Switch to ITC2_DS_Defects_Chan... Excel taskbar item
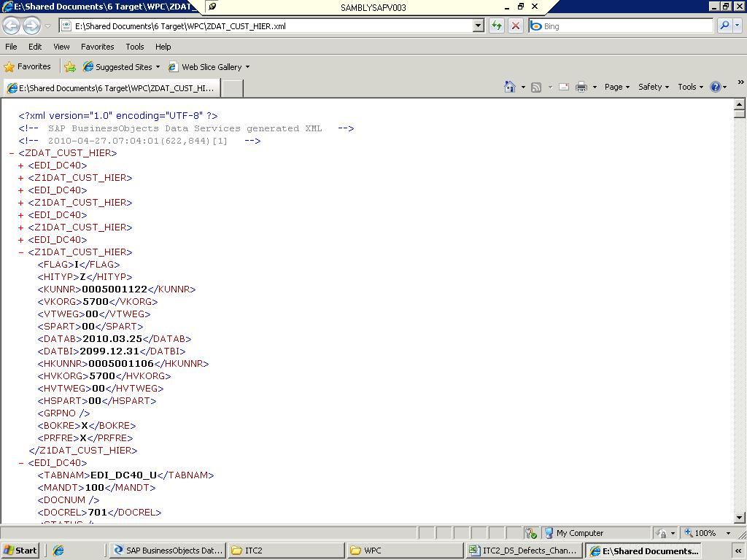This screenshot has width=747, height=560. coord(524,551)
